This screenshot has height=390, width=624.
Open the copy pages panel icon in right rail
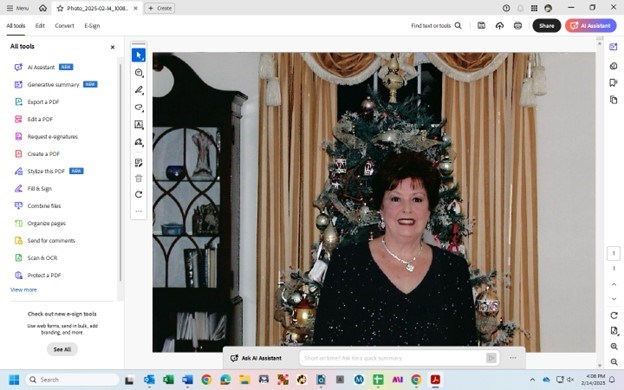click(x=613, y=99)
